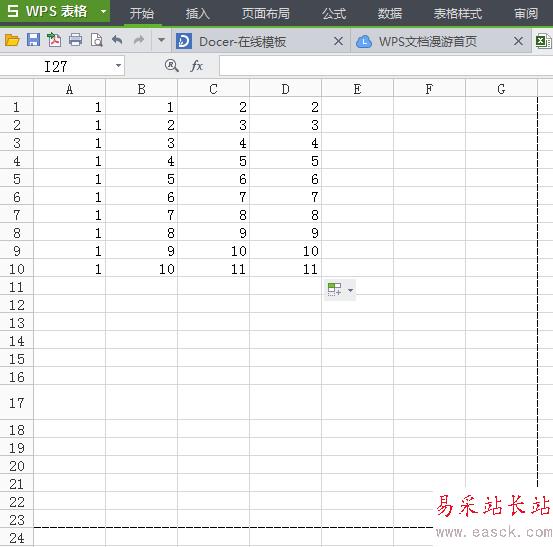Image resolution: width=553 pixels, height=547 pixels.
Task: Open the 表格样式 ribbon tab
Action: point(458,13)
